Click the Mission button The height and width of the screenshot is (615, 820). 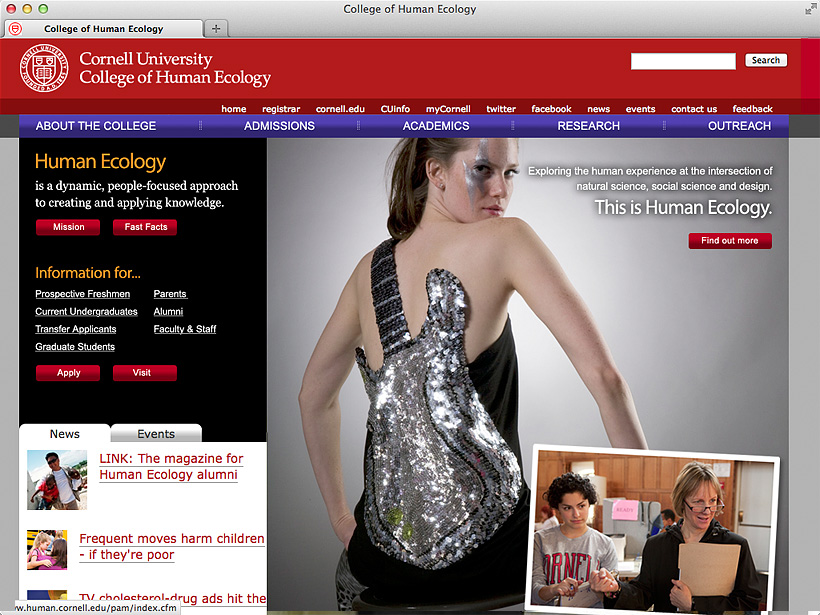[68, 227]
